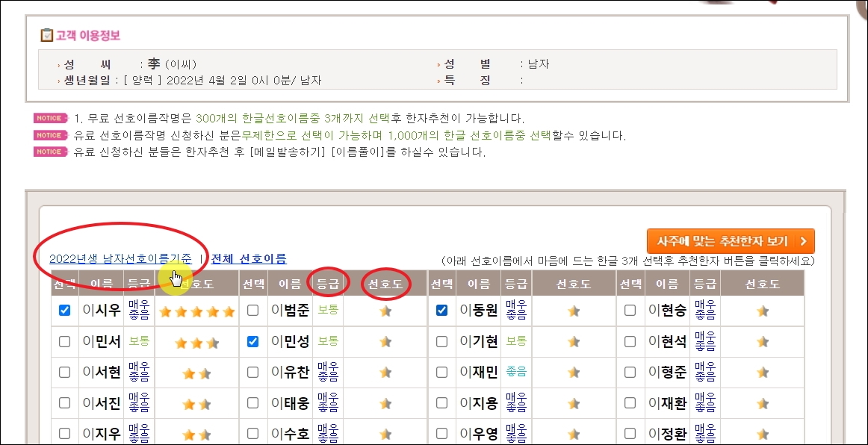Click the star icon for 이형준
This screenshot has width=868, height=445.
click(x=763, y=373)
